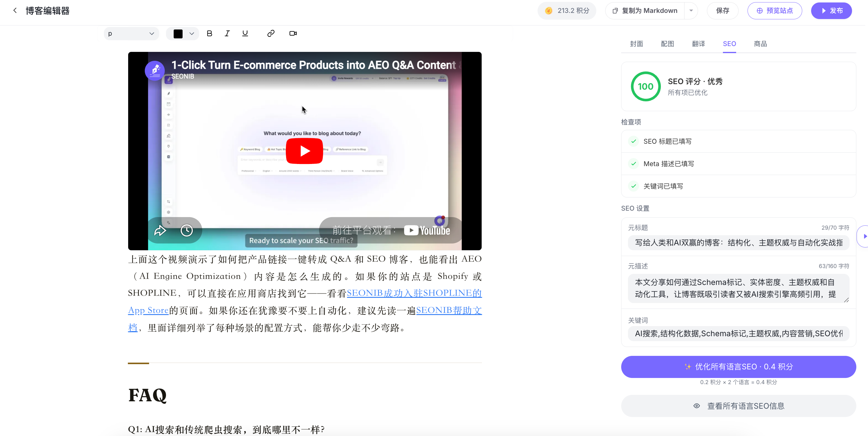Open the paragraph style dropdown
The image size is (868, 436).
tap(131, 34)
